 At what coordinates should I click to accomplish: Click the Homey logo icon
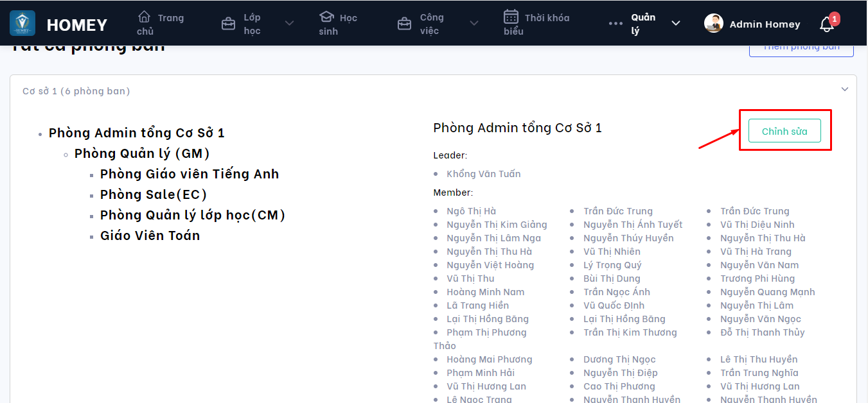(22, 24)
